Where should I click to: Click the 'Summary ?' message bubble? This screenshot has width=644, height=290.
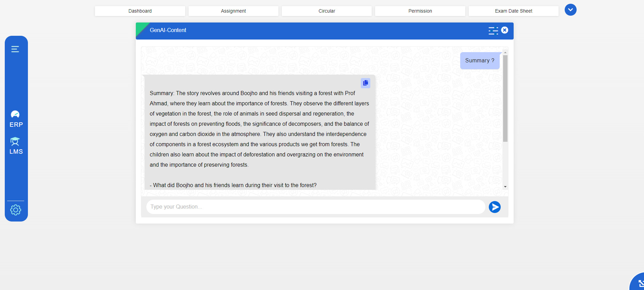[x=480, y=61]
